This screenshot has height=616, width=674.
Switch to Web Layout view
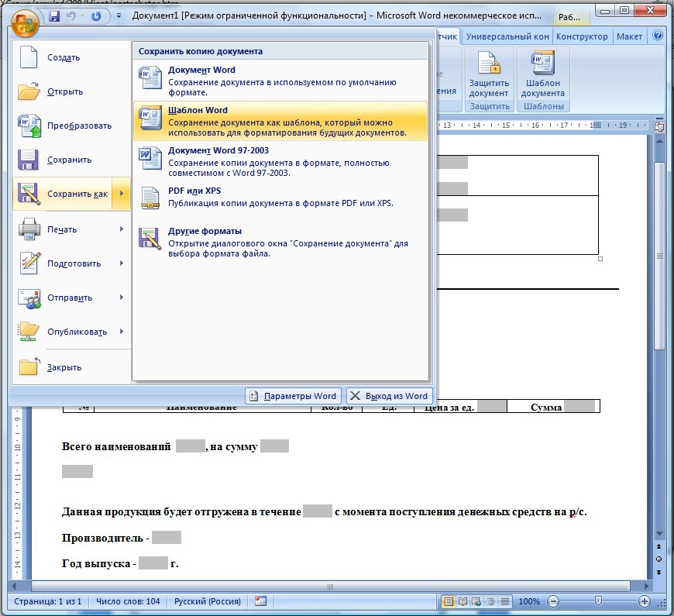pyautogui.click(x=476, y=601)
